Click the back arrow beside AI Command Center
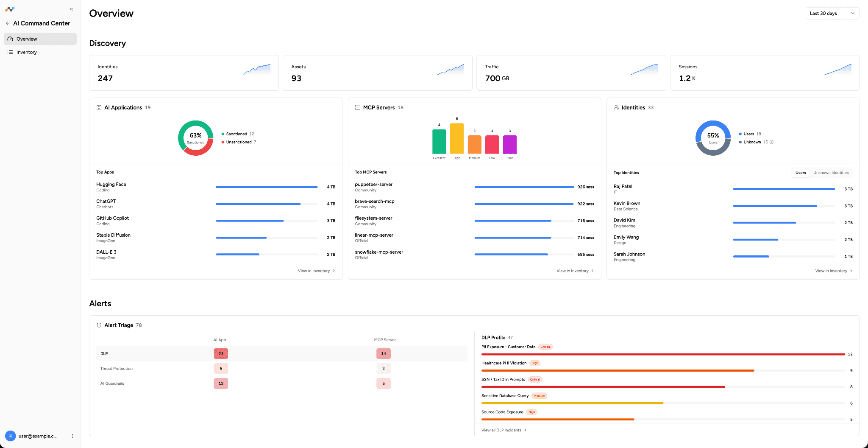The height and width of the screenshot is (448, 868). 8,23
